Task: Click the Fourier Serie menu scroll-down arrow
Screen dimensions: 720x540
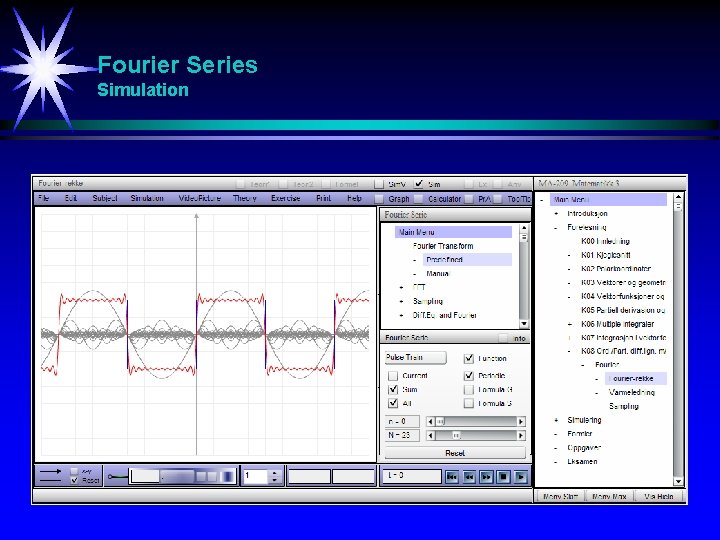Action: coord(524,324)
